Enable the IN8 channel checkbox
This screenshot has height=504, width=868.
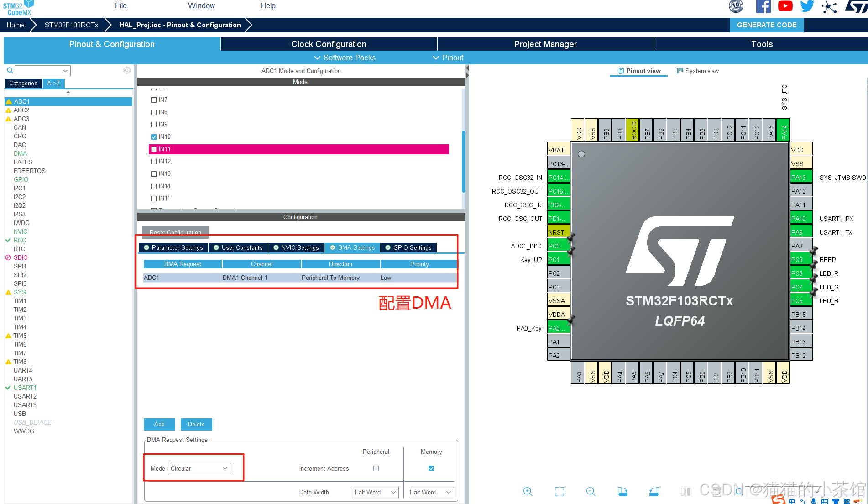coord(154,112)
